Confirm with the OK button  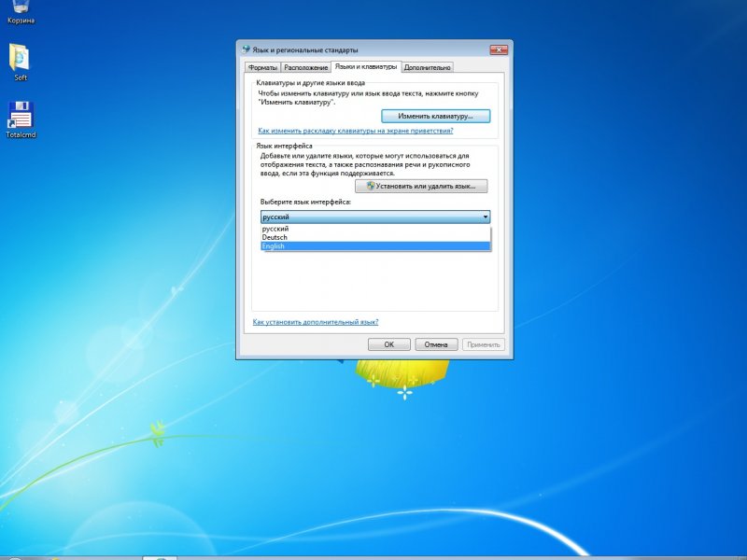(388, 344)
